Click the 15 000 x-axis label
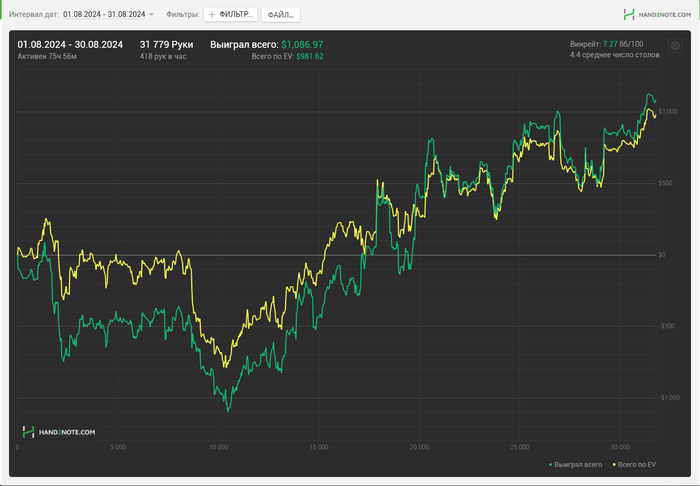Image resolution: width=700 pixels, height=486 pixels. pos(319,447)
